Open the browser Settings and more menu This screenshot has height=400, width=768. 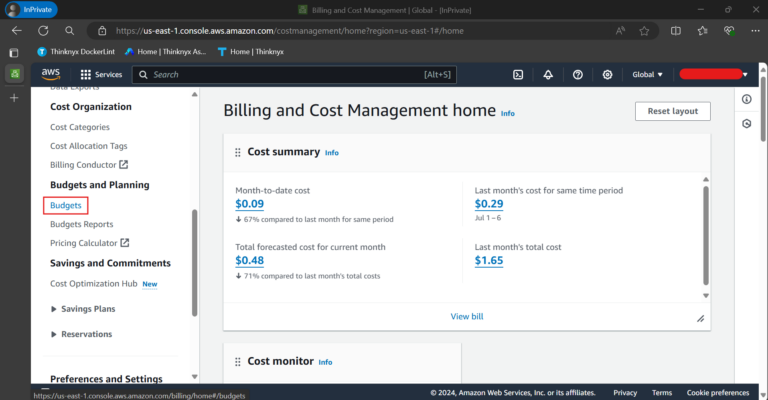click(755, 31)
